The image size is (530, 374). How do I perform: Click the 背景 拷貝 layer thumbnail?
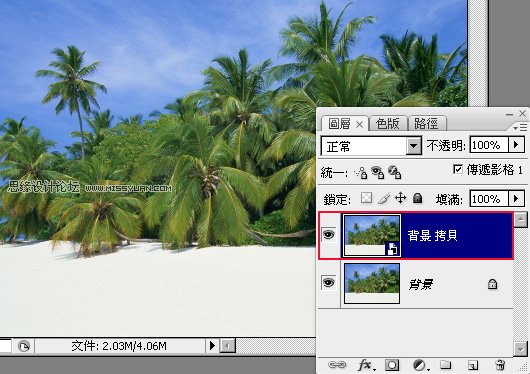(372, 235)
